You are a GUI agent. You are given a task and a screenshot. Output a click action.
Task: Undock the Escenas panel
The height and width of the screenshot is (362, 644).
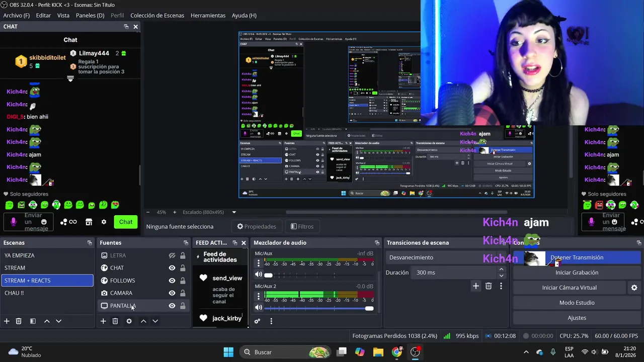tap(90, 243)
